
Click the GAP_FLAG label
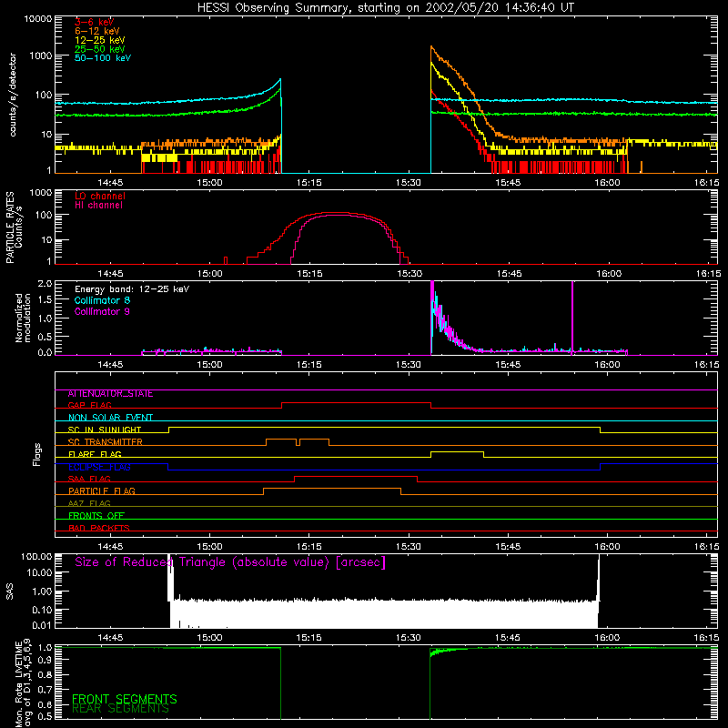tap(89, 405)
